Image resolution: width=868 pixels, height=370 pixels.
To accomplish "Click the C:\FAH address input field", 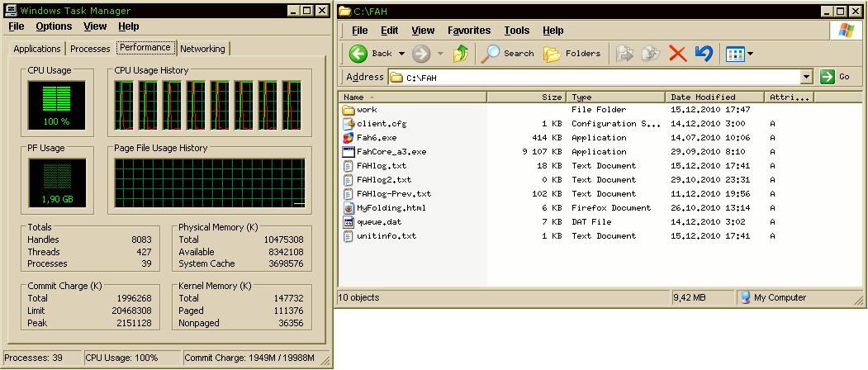I will click(595, 78).
